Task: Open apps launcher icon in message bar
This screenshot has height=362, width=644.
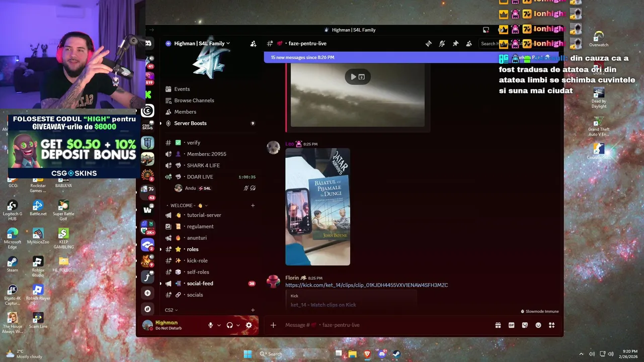Action: pyautogui.click(x=552, y=325)
